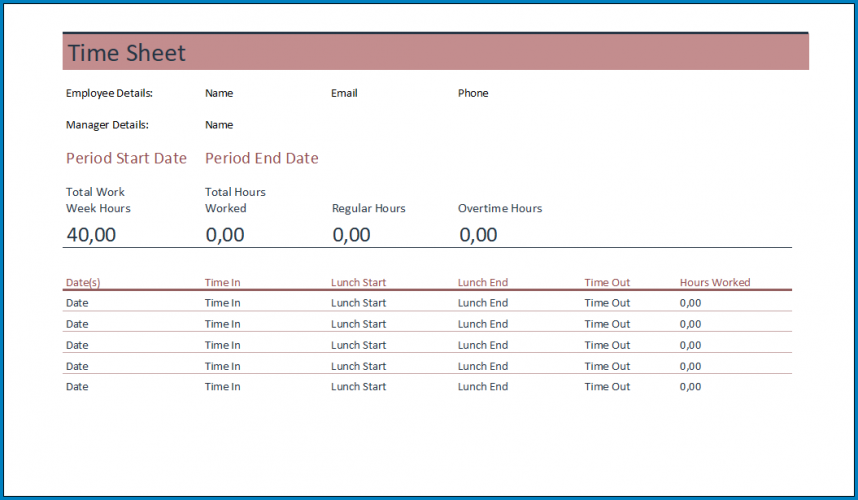This screenshot has height=500, width=858.
Task: Select the Hours Worked 0,00 in fourth row
Action: pos(691,366)
